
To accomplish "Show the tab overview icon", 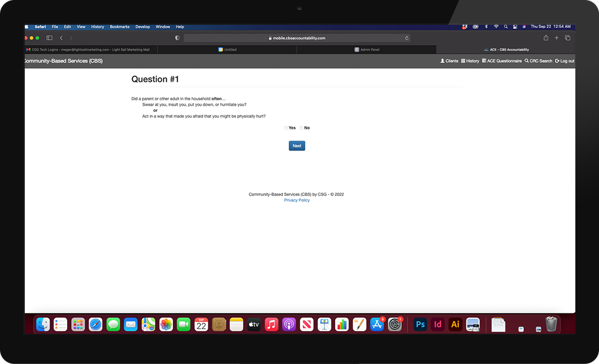I will pos(568,38).
